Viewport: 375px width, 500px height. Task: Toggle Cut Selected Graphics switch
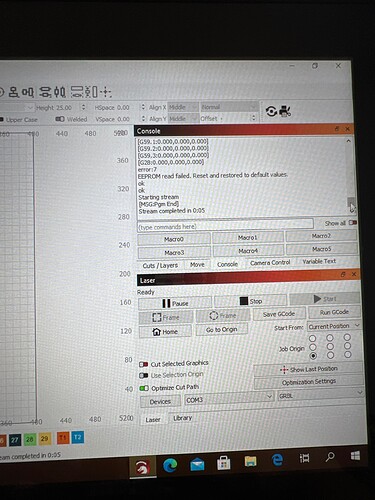coord(144,364)
